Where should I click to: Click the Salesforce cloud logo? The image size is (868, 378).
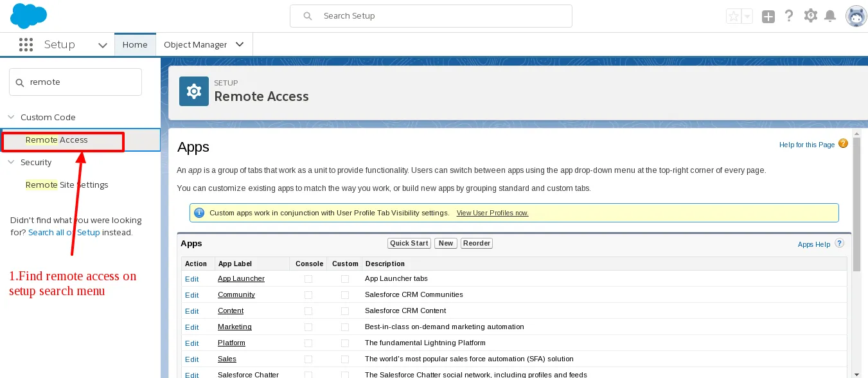coord(29,16)
